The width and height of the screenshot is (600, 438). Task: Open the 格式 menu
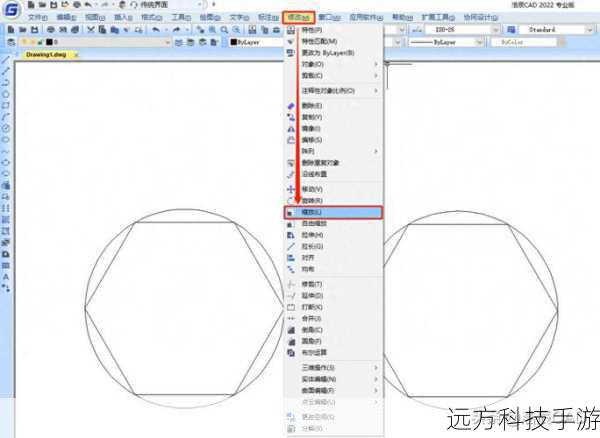click(152, 18)
